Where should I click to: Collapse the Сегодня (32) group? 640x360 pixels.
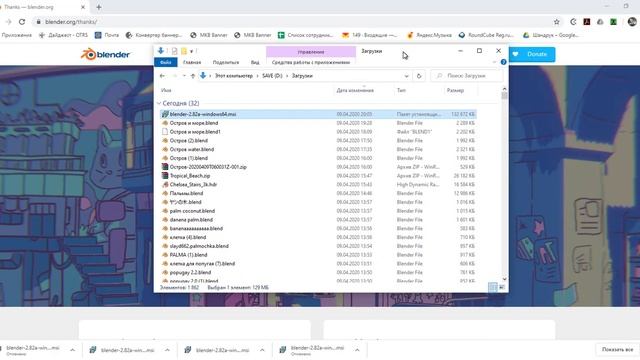click(x=159, y=103)
